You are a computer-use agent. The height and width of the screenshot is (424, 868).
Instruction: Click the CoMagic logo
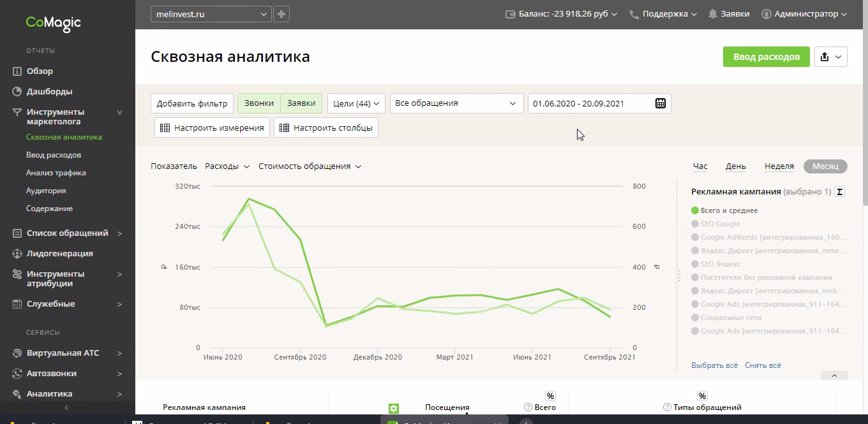(x=53, y=23)
